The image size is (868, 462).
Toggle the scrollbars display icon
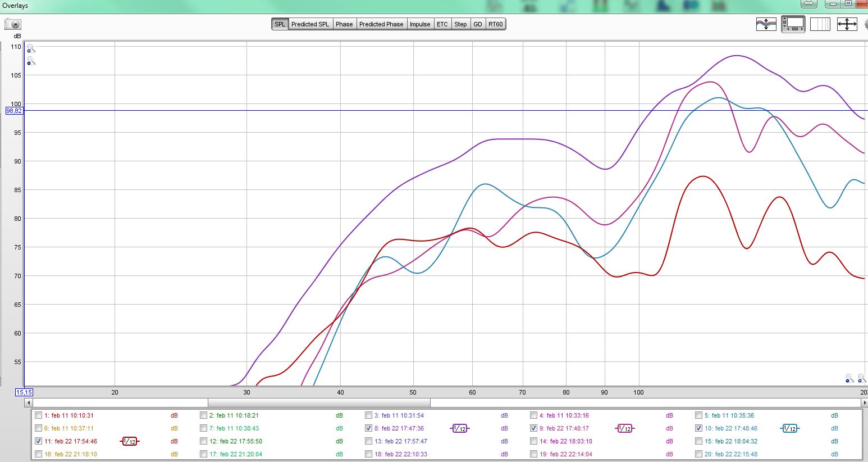pos(793,24)
